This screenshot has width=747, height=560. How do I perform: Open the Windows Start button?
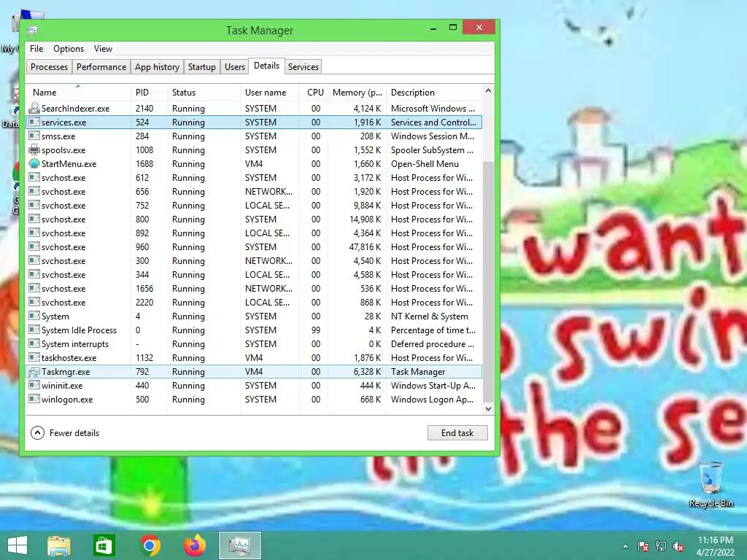(18, 545)
